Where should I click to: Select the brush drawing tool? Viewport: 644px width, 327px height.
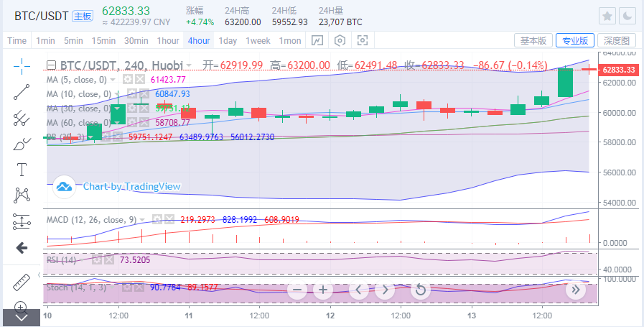tap(21, 144)
